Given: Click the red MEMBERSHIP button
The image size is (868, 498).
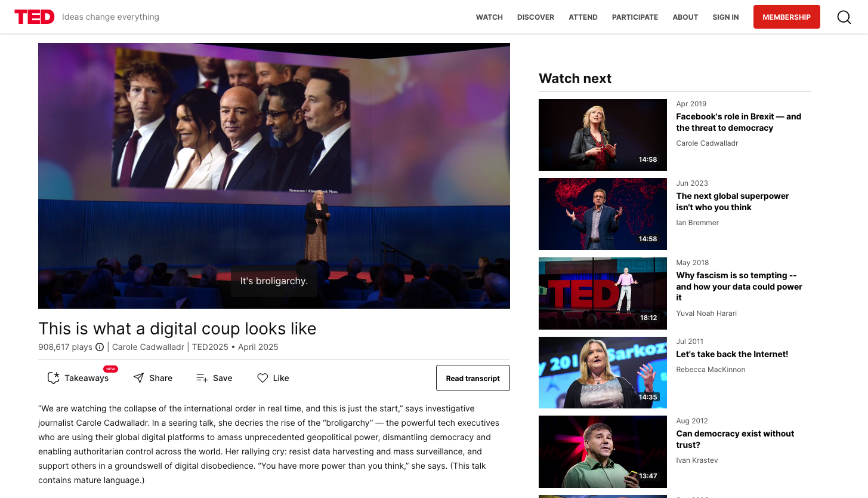Looking at the screenshot, I should tap(786, 17).
